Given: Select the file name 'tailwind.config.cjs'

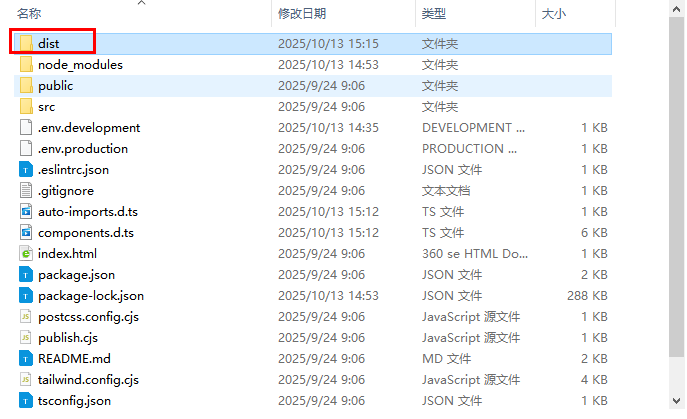Looking at the screenshot, I should [88, 380].
